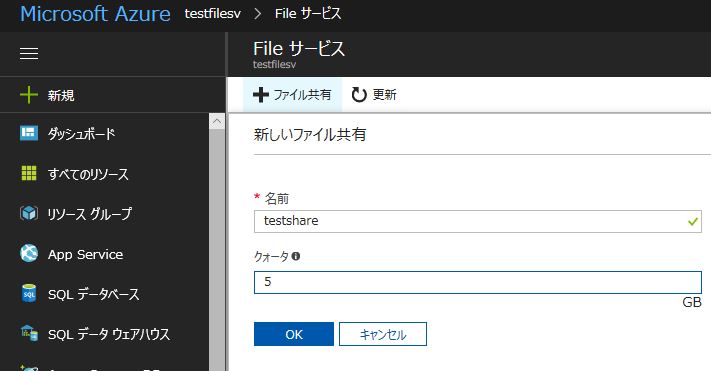Go to リソース グループ
Image resolution: width=711 pixels, height=371 pixels.
pos(104,213)
